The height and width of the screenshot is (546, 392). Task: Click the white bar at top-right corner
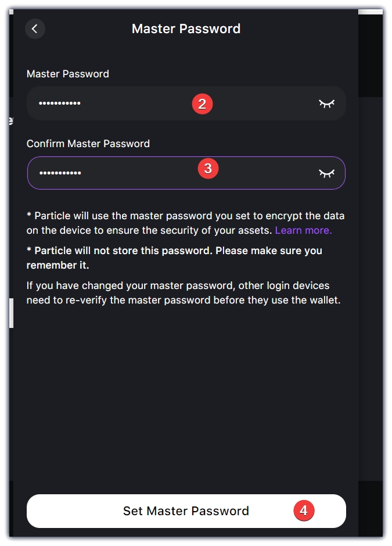(370, 12)
